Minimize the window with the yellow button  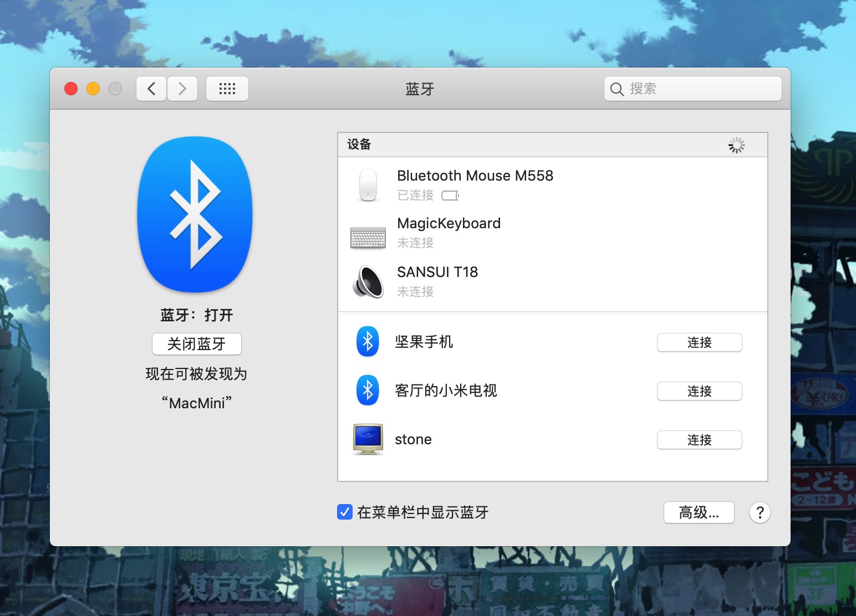click(93, 89)
